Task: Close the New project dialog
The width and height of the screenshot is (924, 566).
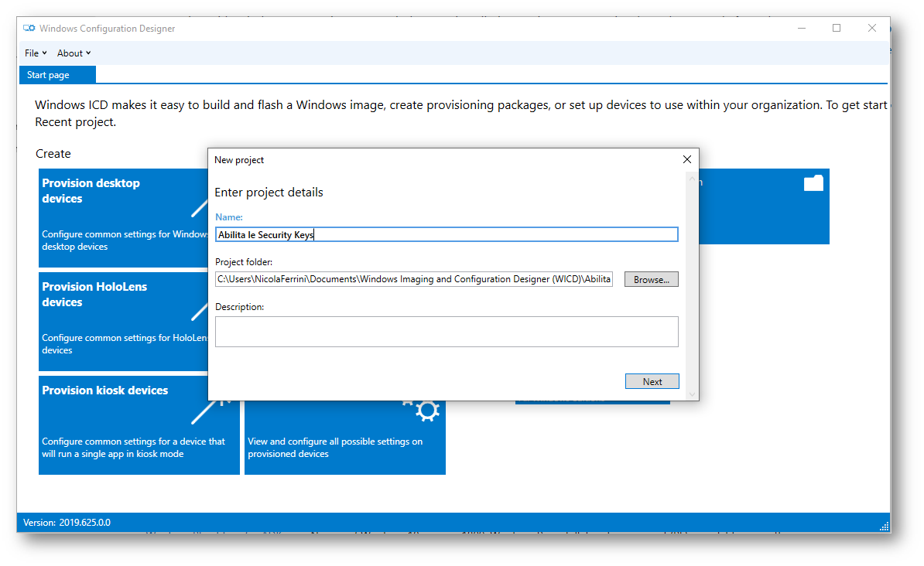Action: (686, 159)
